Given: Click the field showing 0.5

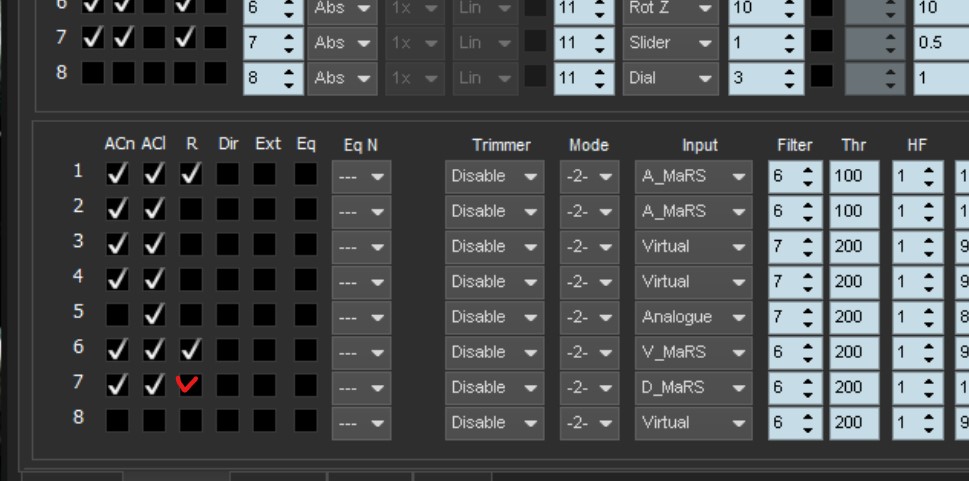Looking at the screenshot, I should pyautogui.click(x=940, y=43).
